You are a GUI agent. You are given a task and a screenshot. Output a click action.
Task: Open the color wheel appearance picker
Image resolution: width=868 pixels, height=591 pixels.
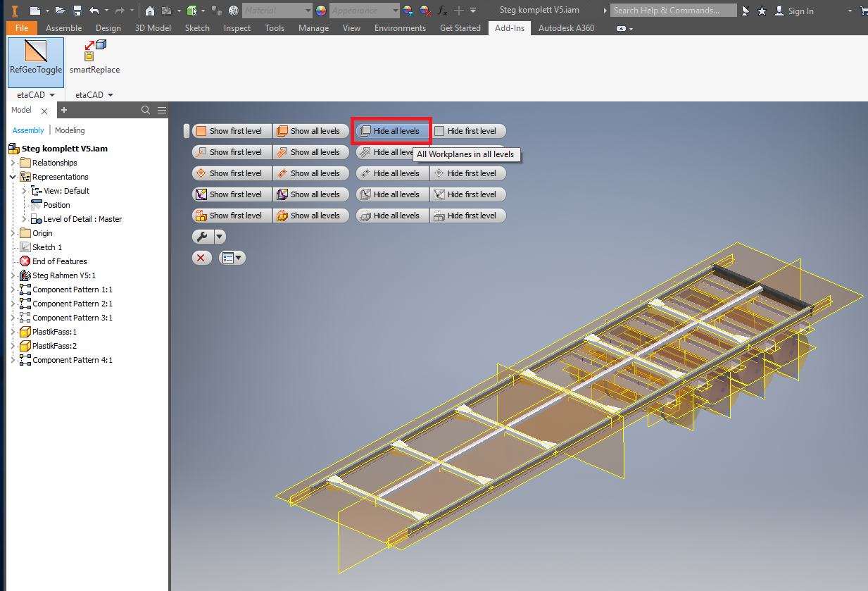[x=321, y=11]
